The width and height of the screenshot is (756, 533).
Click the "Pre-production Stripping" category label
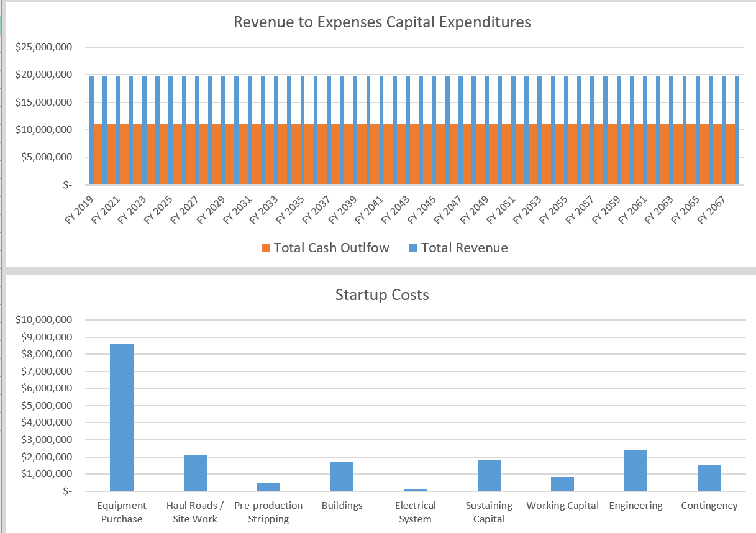[268, 512]
